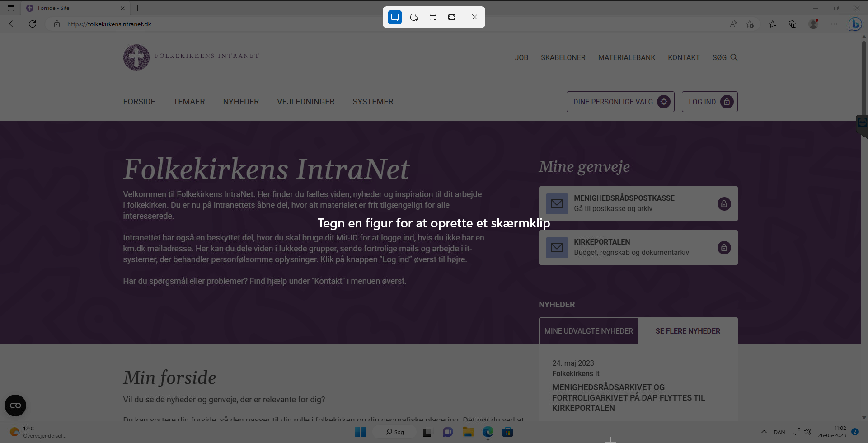This screenshot has width=868, height=443.
Task: Open the JOB menu link
Action: [521, 57]
